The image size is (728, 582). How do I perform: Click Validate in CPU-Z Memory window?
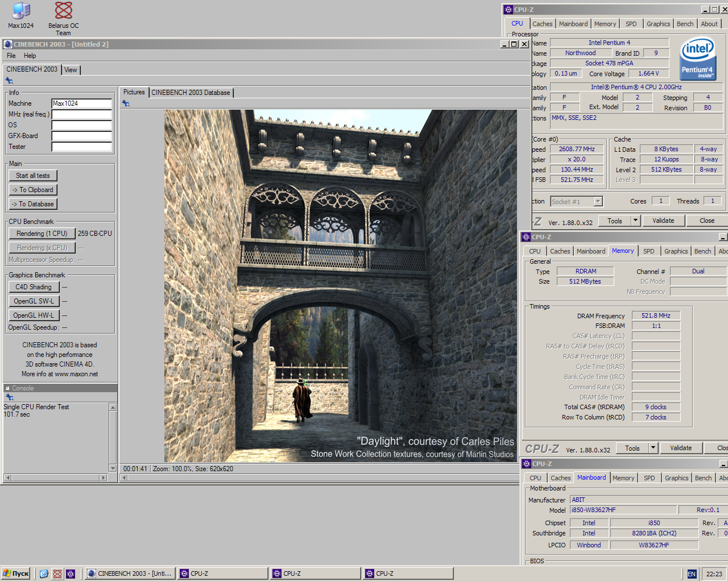[x=681, y=448]
